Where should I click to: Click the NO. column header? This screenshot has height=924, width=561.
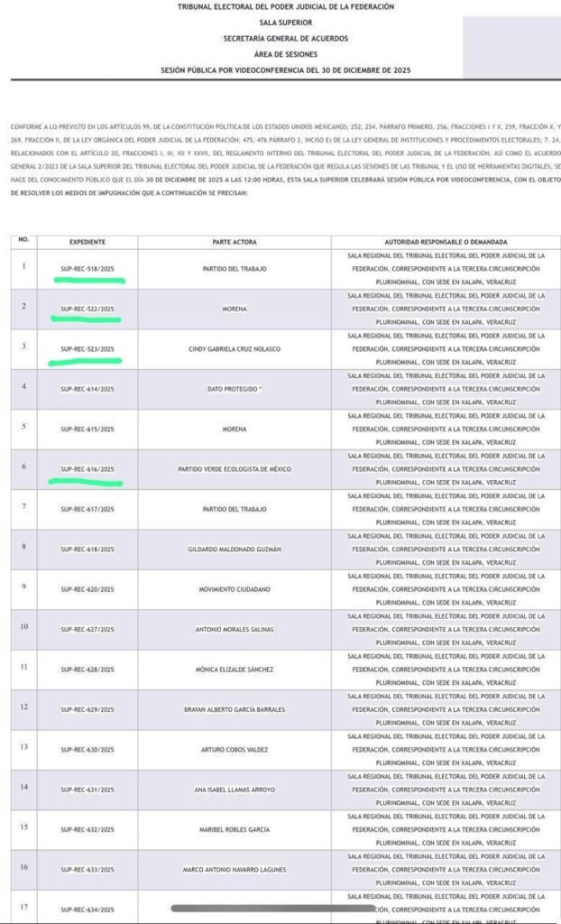click(24, 240)
